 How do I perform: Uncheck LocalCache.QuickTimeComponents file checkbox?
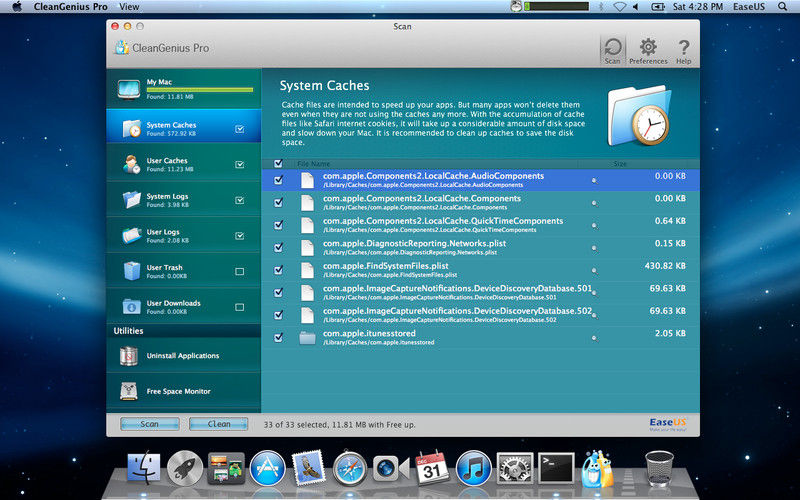[278, 225]
